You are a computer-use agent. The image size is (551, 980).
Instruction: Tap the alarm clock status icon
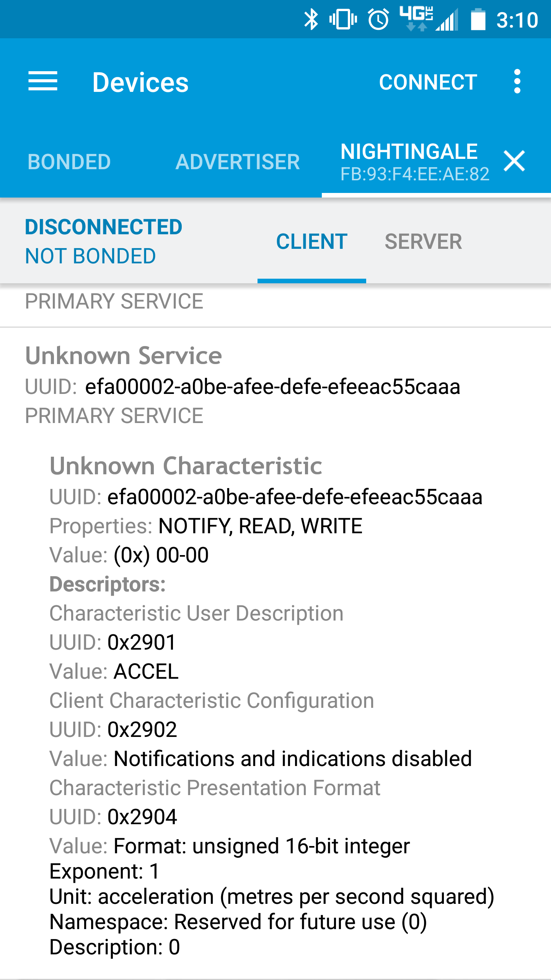coord(378,20)
